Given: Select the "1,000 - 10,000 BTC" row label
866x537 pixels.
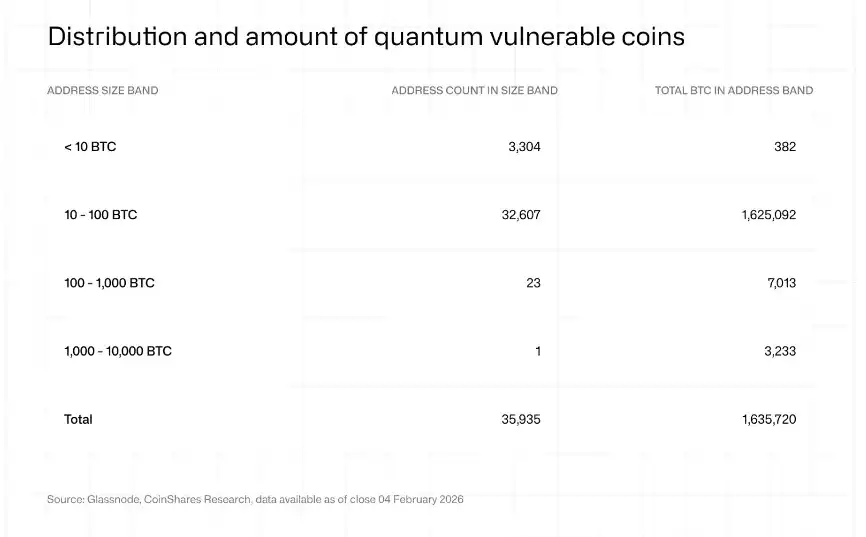Looking at the screenshot, I should pyautogui.click(x=118, y=351).
